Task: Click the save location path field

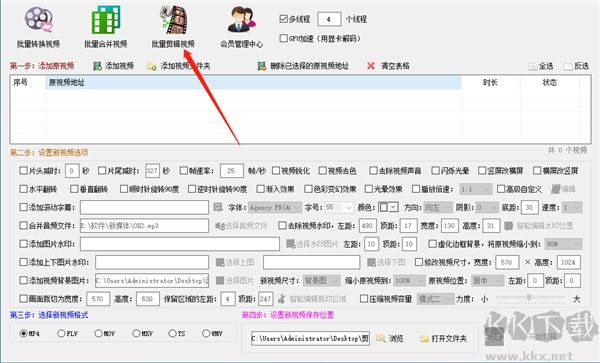Action: tap(310, 339)
